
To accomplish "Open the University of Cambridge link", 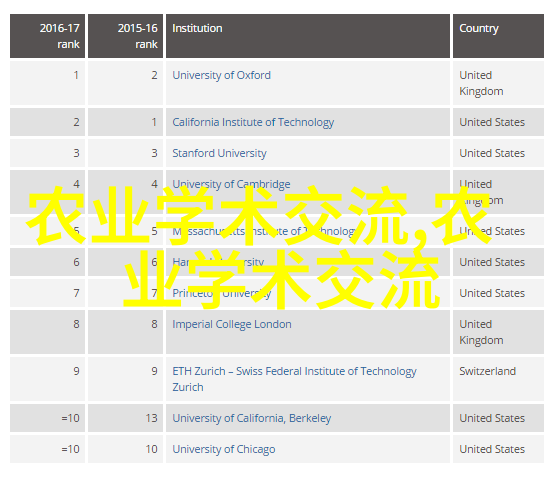I will click(231, 185).
